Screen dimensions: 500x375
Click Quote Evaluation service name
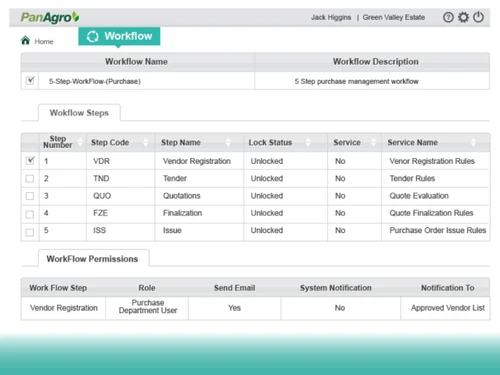(419, 196)
